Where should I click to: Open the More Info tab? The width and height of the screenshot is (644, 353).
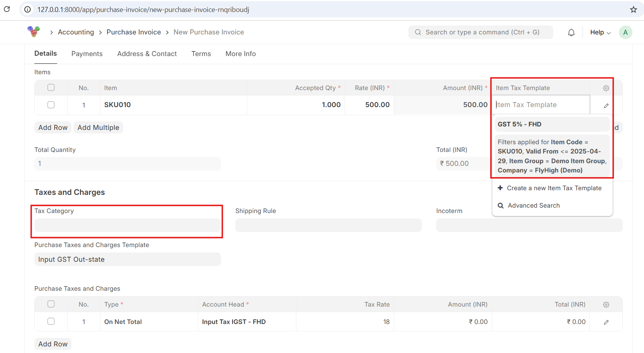pyautogui.click(x=240, y=54)
